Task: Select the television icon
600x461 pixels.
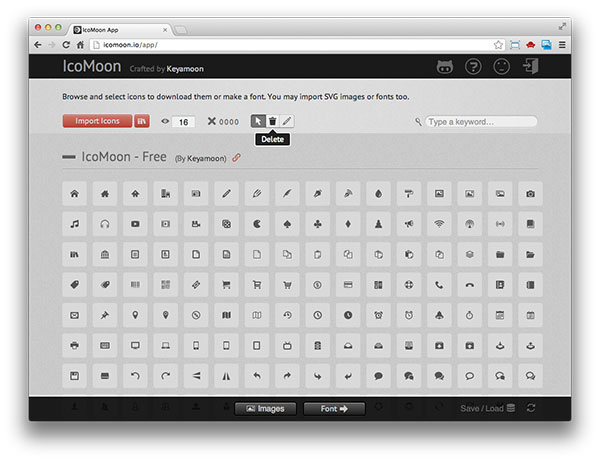Action: 287,345
